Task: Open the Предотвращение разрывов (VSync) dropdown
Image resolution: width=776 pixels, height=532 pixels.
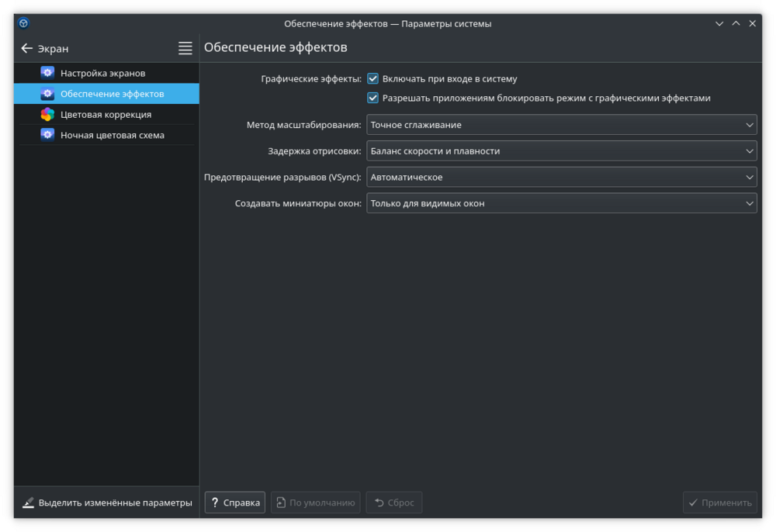Action: click(562, 178)
